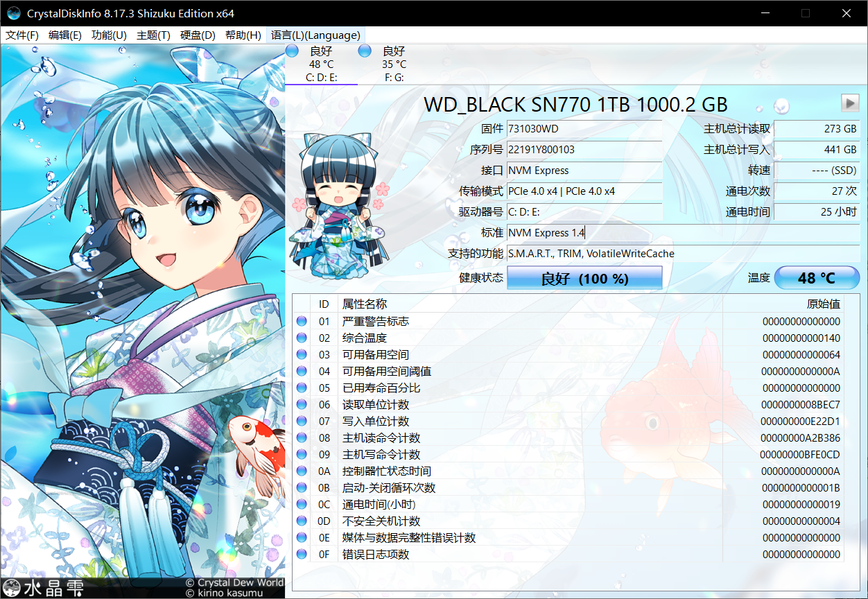868x599 pixels.
Task: Click the status orb of attribute 0E
Action: (302, 538)
